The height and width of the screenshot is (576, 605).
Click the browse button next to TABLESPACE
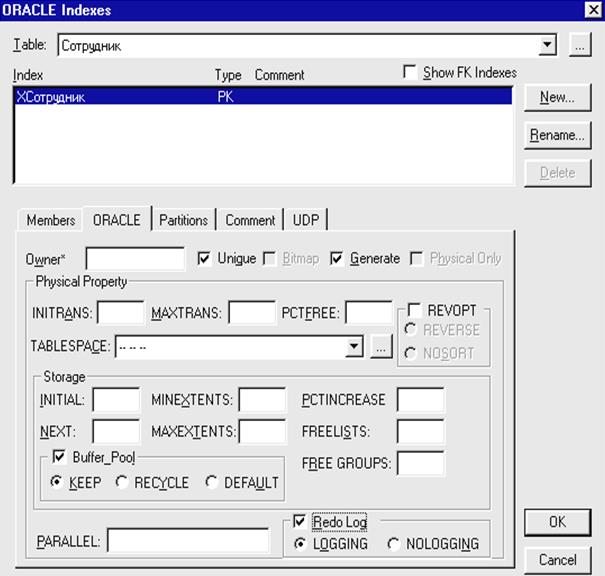click(381, 346)
